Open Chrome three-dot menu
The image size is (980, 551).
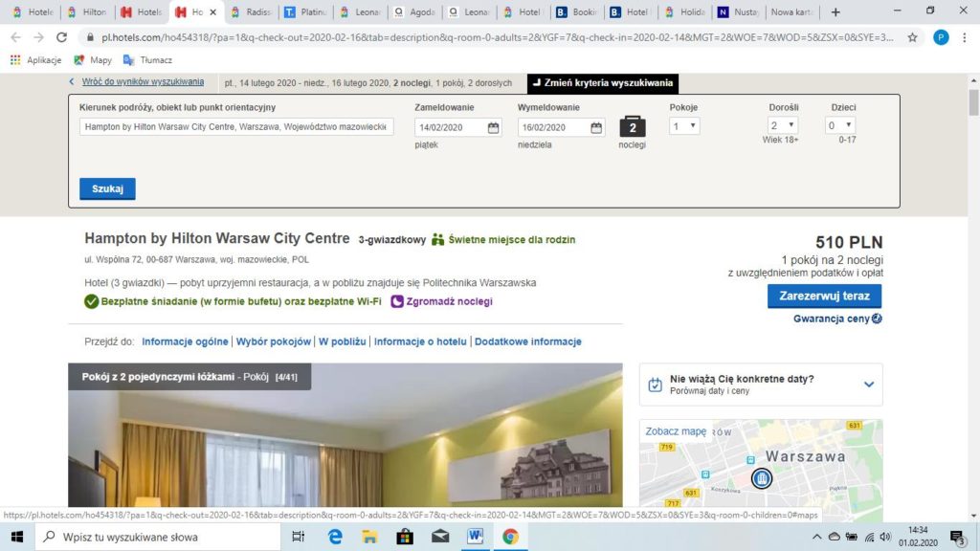tap(965, 37)
